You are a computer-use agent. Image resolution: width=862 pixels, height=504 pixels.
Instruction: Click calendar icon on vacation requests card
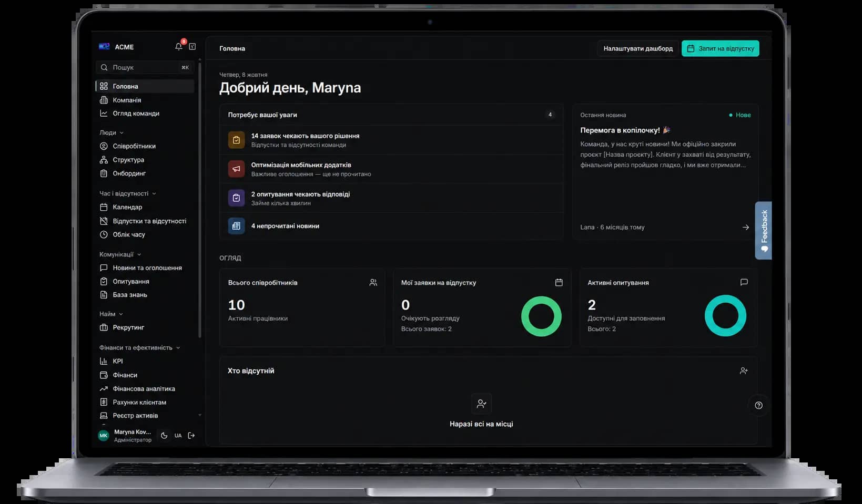(559, 283)
